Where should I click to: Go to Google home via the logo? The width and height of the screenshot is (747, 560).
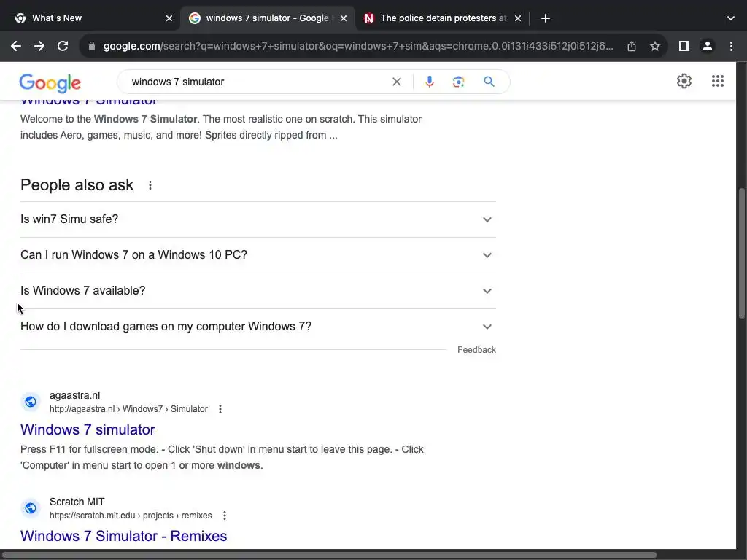pos(50,82)
